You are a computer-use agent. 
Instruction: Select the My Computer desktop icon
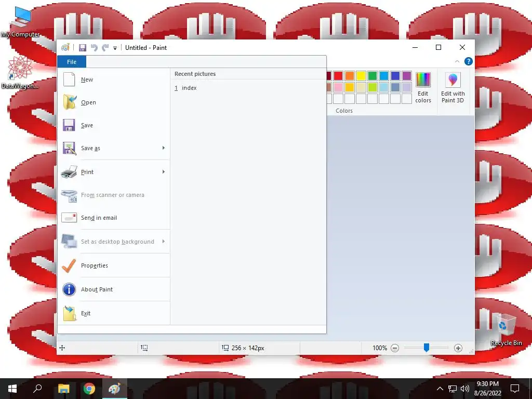coord(20,21)
